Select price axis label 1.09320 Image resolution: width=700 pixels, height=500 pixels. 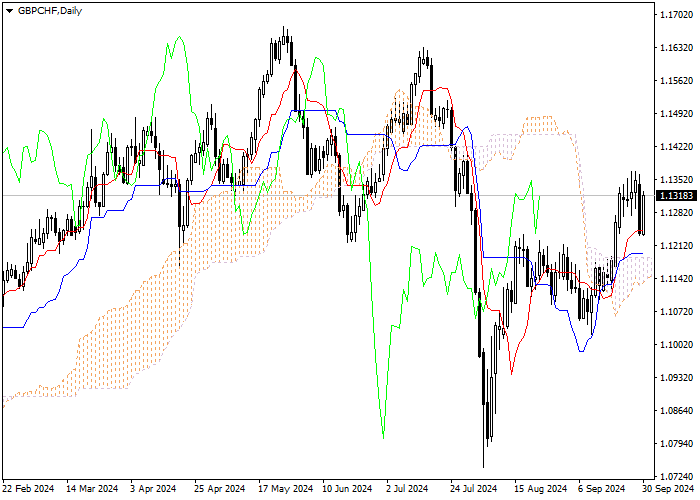[x=676, y=378]
